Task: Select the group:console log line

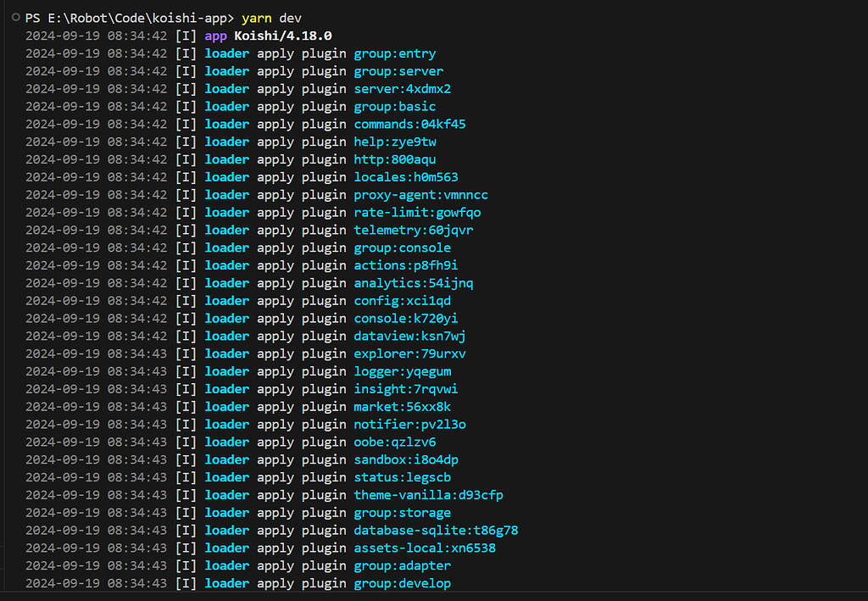Action: coord(402,248)
